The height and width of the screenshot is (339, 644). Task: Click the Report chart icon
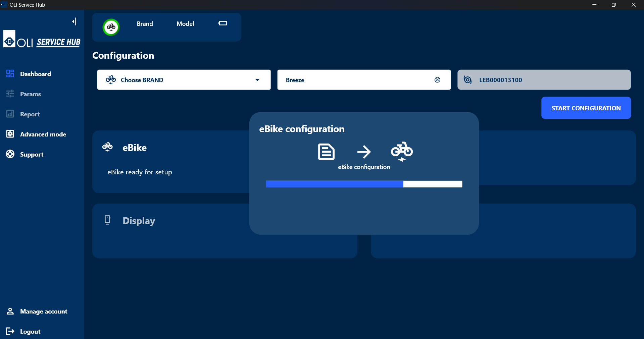pyautogui.click(x=10, y=114)
